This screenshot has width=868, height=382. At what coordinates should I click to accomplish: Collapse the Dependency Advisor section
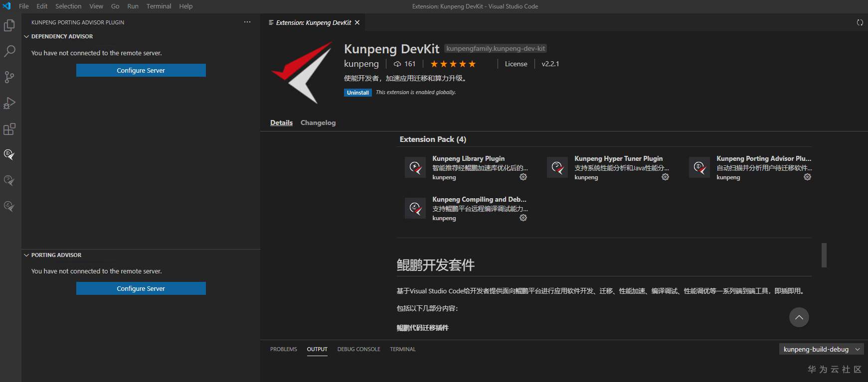pyautogui.click(x=26, y=36)
